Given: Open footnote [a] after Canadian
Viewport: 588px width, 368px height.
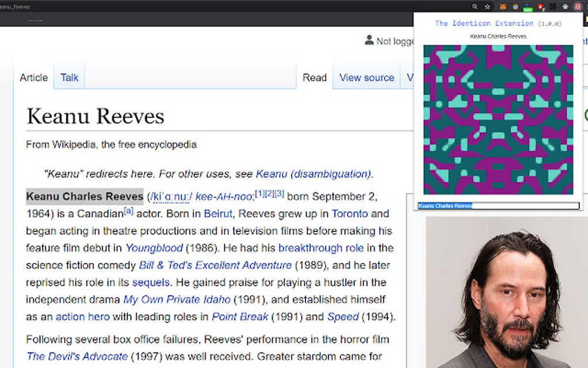Looking at the screenshot, I should click(x=129, y=211).
